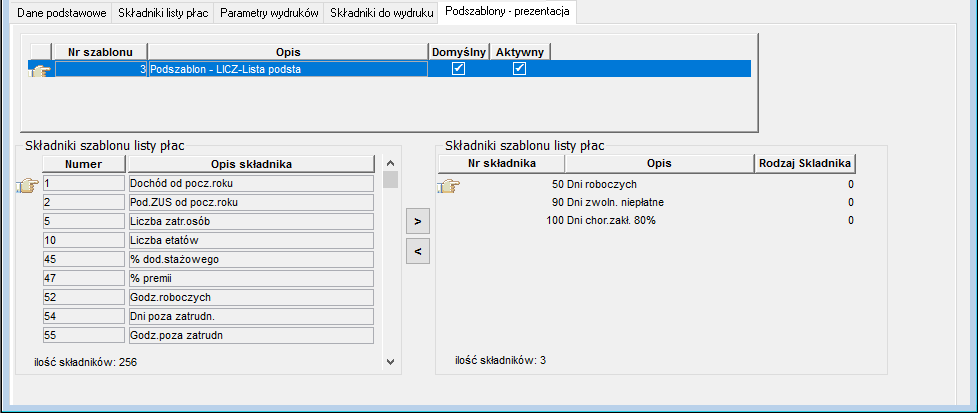Click template number cell with value 3
The height and width of the screenshot is (413, 978).
click(101, 69)
